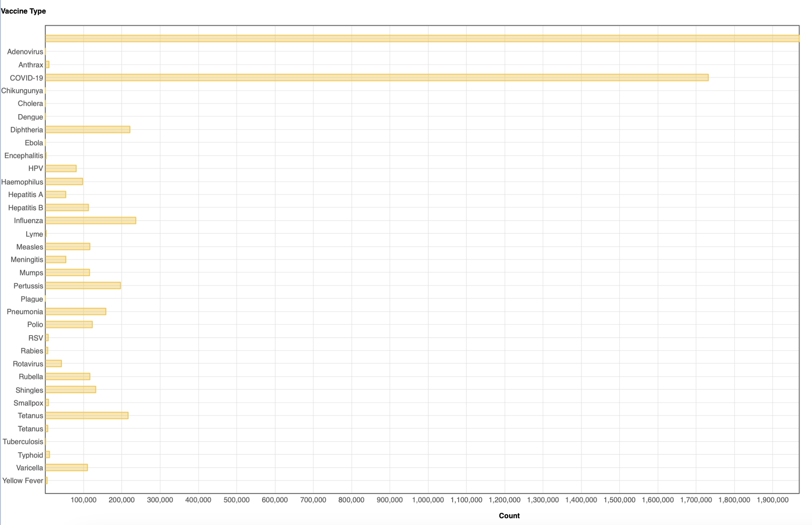Select the Mumps bar
The height and width of the screenshot is (525, 812).
(x=67, y=273)
